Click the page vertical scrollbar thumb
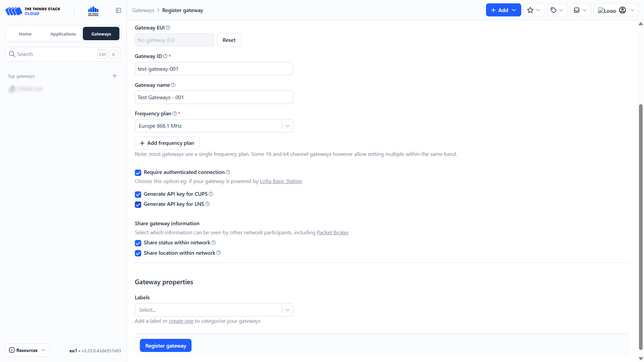Image resolution: width=644 pixels, height=362 pixels. (641, 228)
